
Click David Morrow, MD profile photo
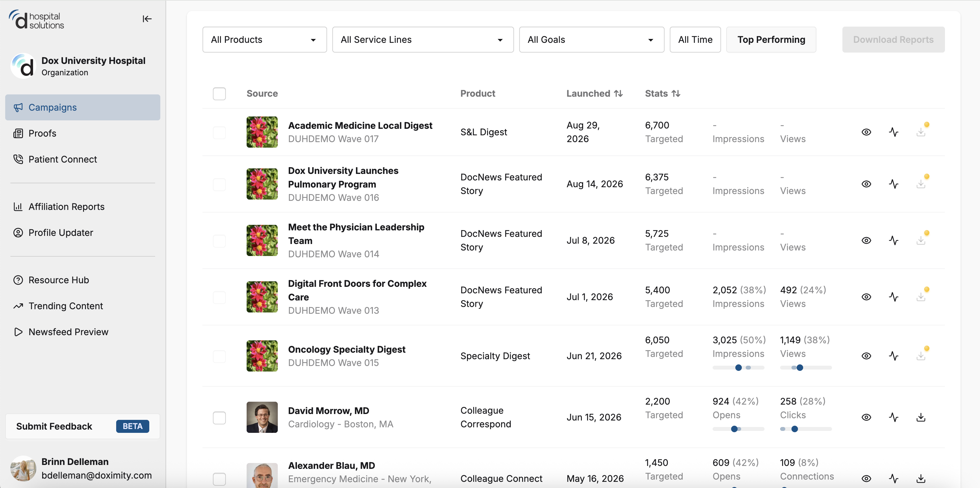coord(262,417)
